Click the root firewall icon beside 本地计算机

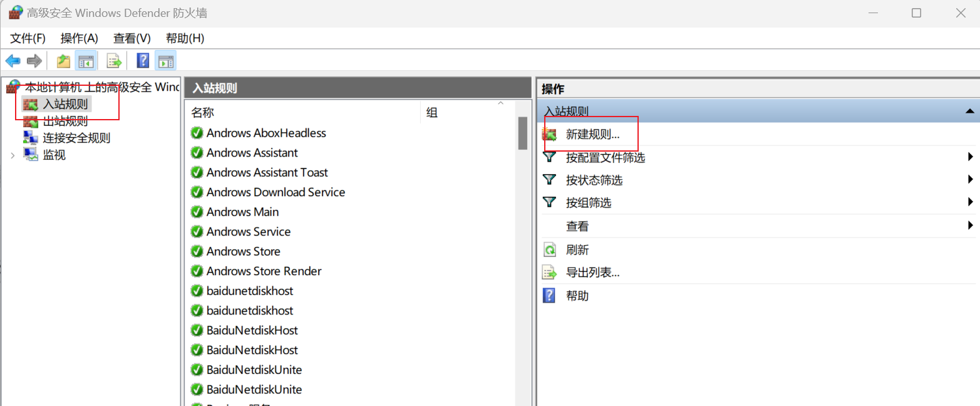(14, 87)
